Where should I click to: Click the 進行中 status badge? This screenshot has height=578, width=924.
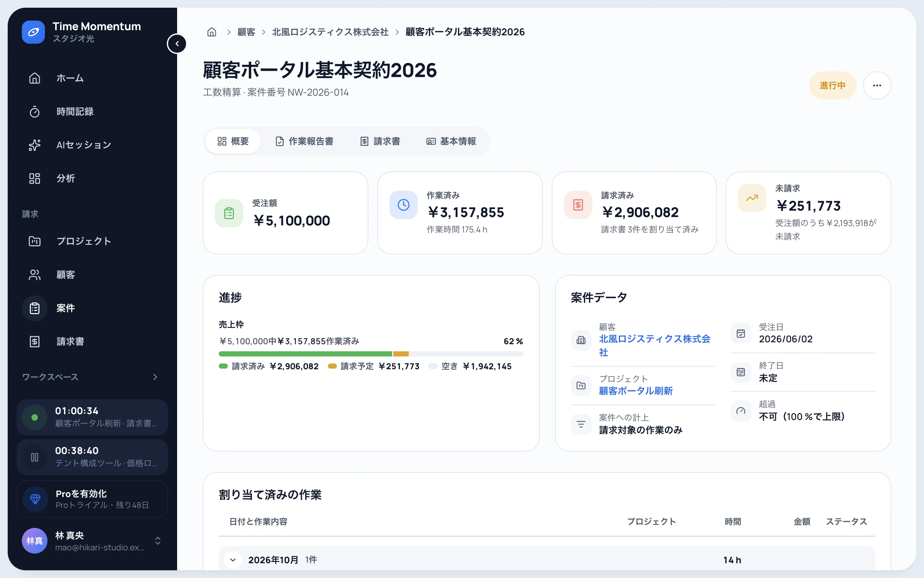(x=832, y=85)
